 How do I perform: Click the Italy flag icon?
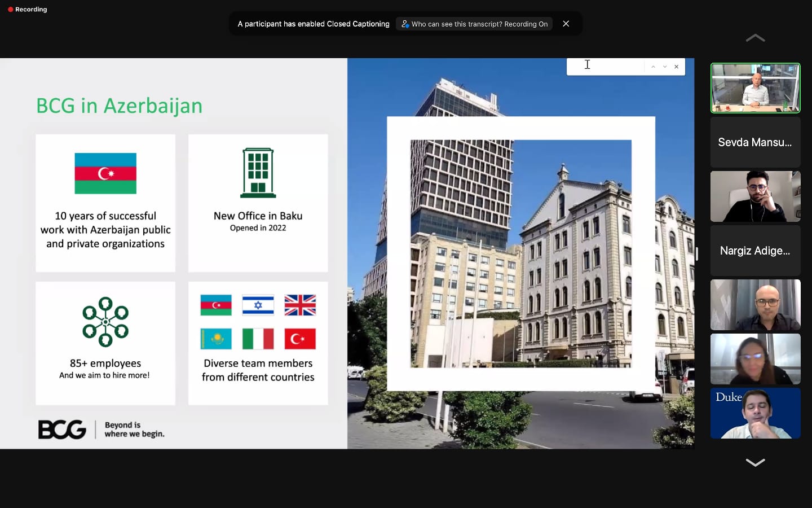click(258, 339)
